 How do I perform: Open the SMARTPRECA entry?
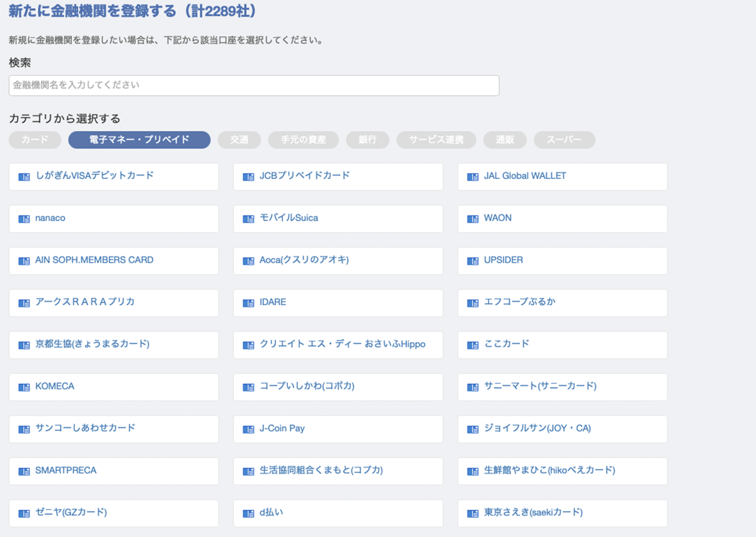[114, 471]
